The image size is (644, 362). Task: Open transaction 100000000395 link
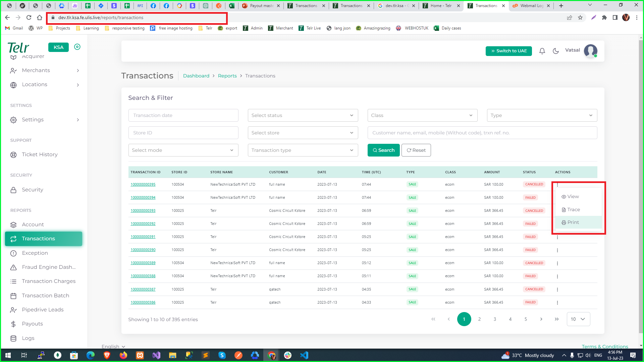coord(143,185)
